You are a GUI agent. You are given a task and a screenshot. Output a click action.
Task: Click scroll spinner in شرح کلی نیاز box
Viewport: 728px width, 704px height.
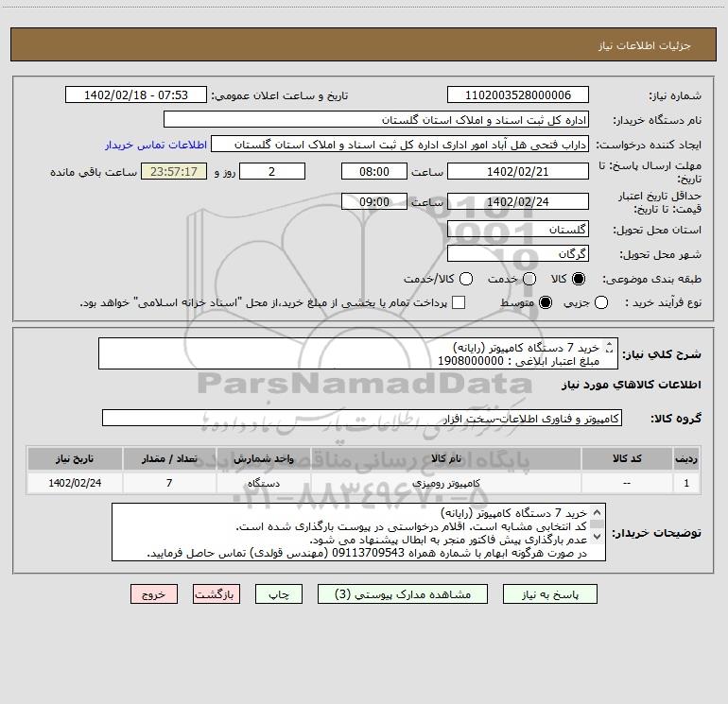click(610, 348)
